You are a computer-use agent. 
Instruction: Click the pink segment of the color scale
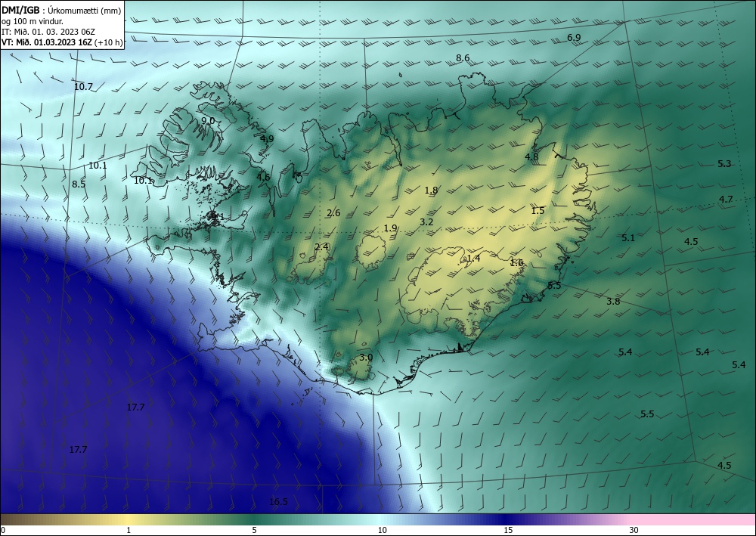[694, 519]
